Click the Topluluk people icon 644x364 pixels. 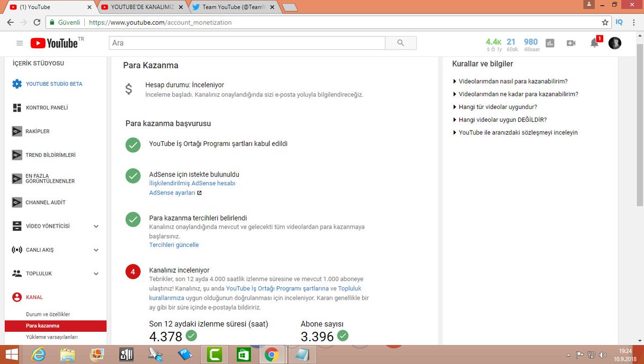(x=17, y=273)
